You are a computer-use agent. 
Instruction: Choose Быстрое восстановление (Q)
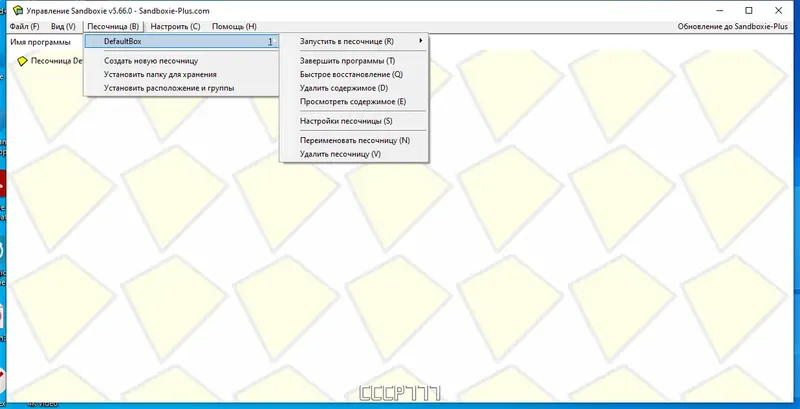click(354, 74)
